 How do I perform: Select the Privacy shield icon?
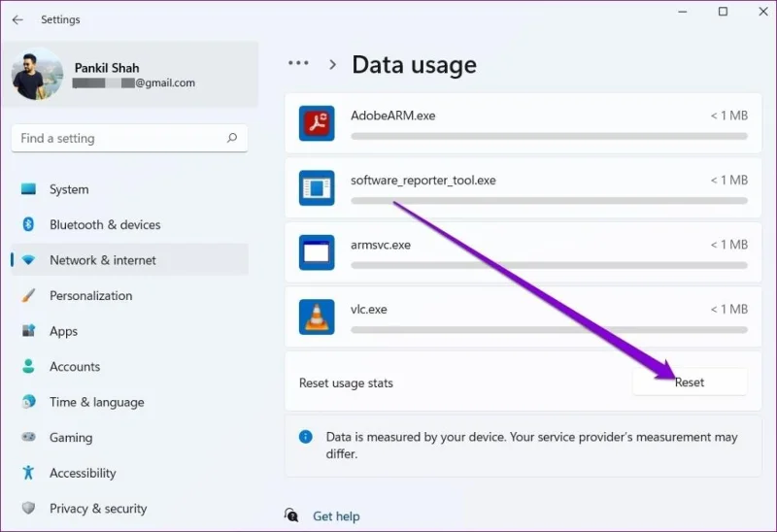coord(28,508)
